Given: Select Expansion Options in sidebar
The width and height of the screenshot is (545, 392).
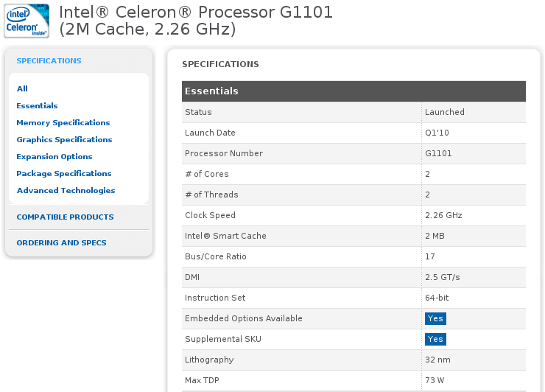Looking at the screenshot, I should (x=54, y=157).
